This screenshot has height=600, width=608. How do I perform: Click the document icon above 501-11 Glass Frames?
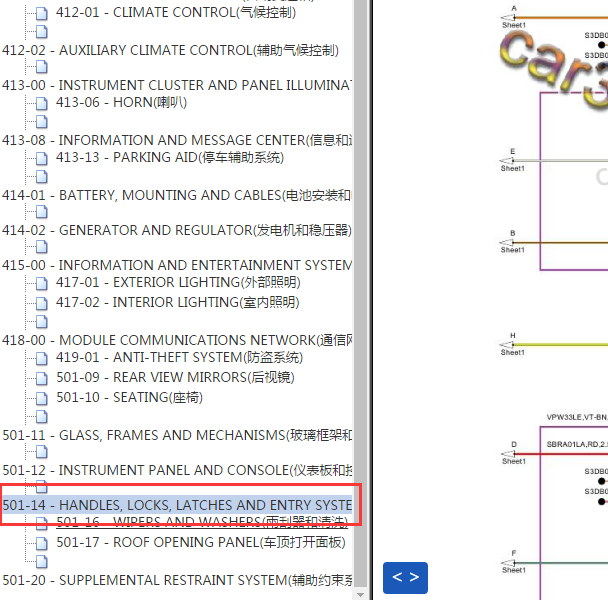pos(41,417)
